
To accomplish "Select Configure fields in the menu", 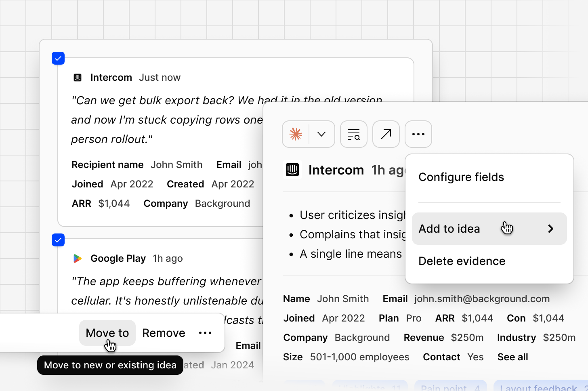I will (x=461, y=177).
